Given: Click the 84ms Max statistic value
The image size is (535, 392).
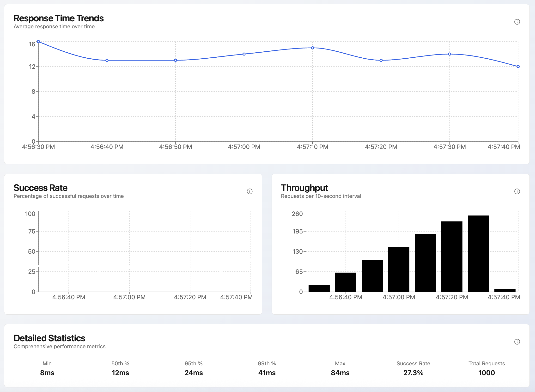Looking at the screenshot, I should 340,373.
